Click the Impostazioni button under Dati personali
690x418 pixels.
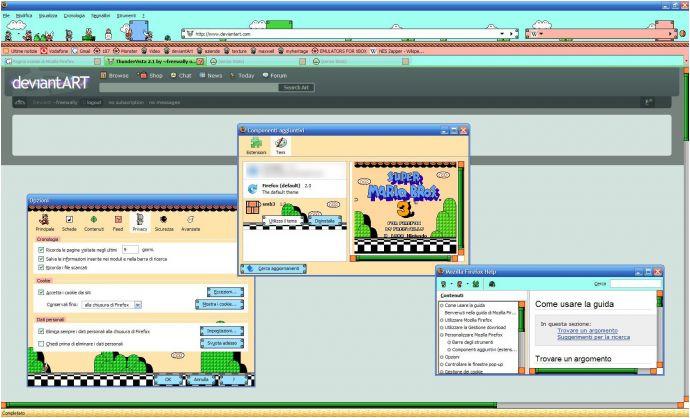coord(222,330)
